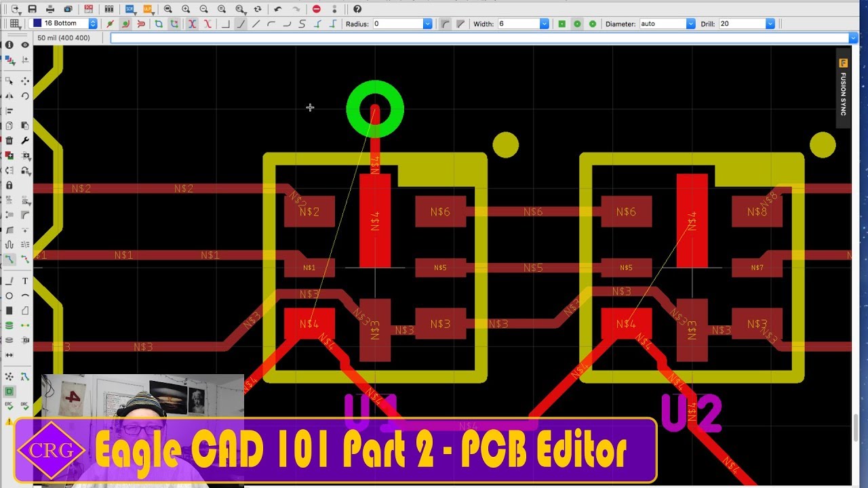This screenshot has height=488, width=868.
Task: Select the Change wrench tool
Action: point(25,140)
